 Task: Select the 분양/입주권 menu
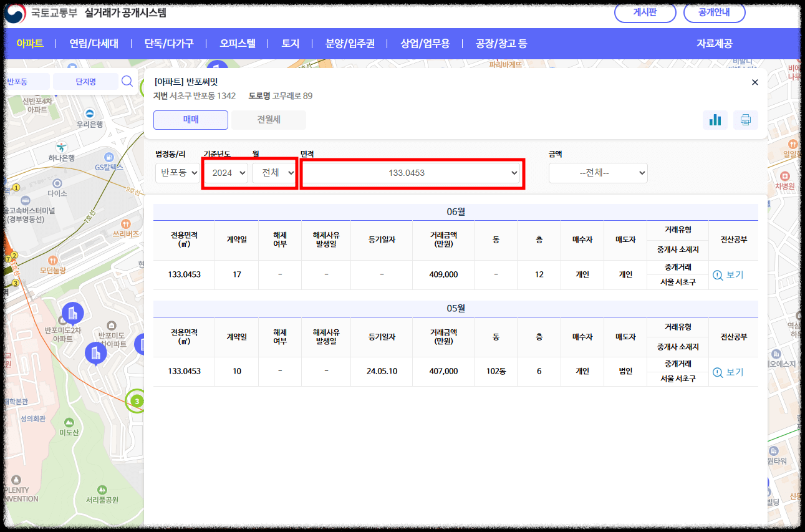[350, 44]
